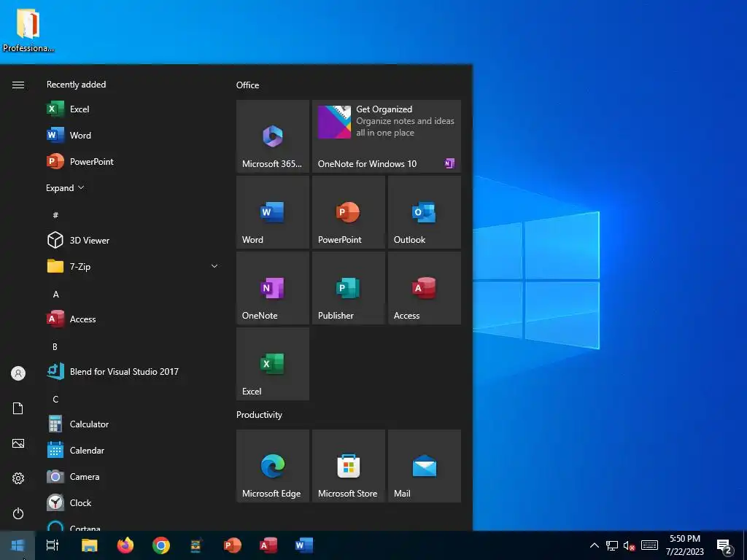Open File Explorer from the taskbar

pyautogui.click(x=89, y=545)
